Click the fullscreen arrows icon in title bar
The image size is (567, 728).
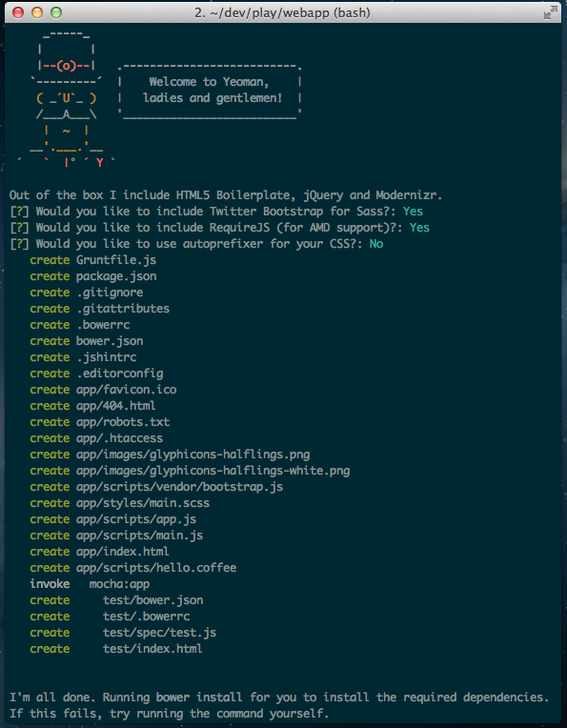tap(550, 13)
